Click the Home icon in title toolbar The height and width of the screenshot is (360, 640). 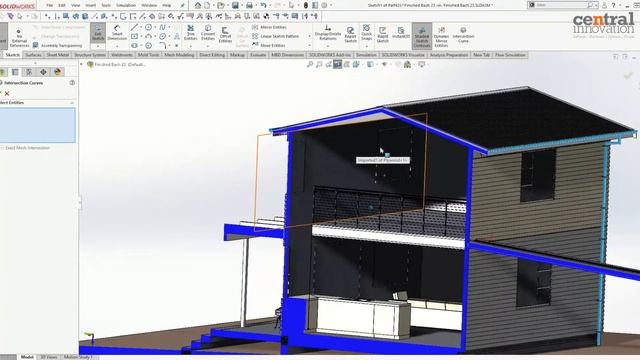pyautogui.click(x=198, y=5)
